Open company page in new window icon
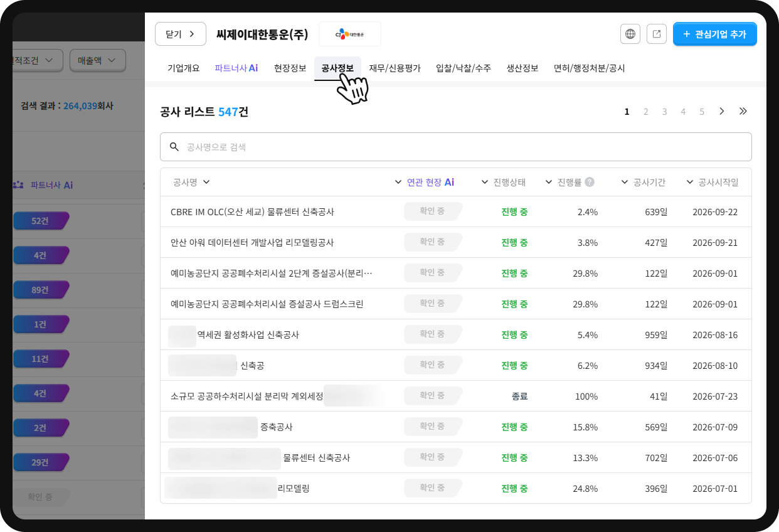 657,34
